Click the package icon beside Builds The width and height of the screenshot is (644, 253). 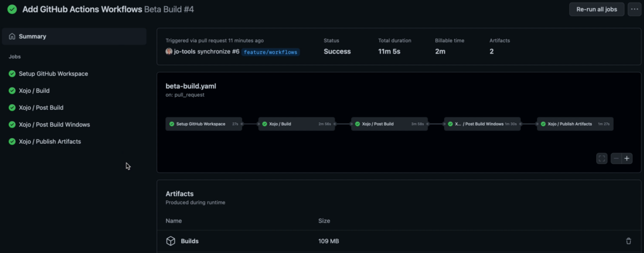(170, 241)
